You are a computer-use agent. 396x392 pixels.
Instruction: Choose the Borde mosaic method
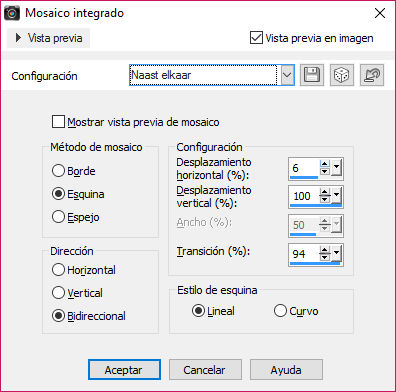pos(58,171)
